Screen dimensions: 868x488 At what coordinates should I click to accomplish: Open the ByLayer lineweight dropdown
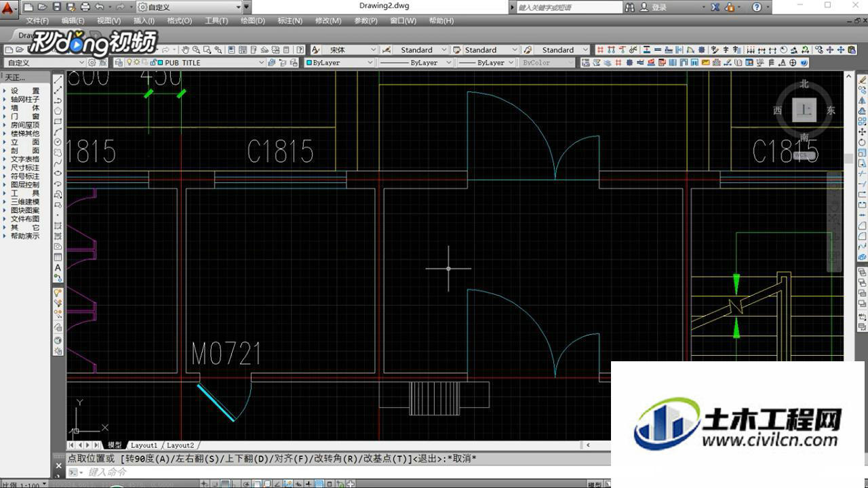[x=486, y=62]
